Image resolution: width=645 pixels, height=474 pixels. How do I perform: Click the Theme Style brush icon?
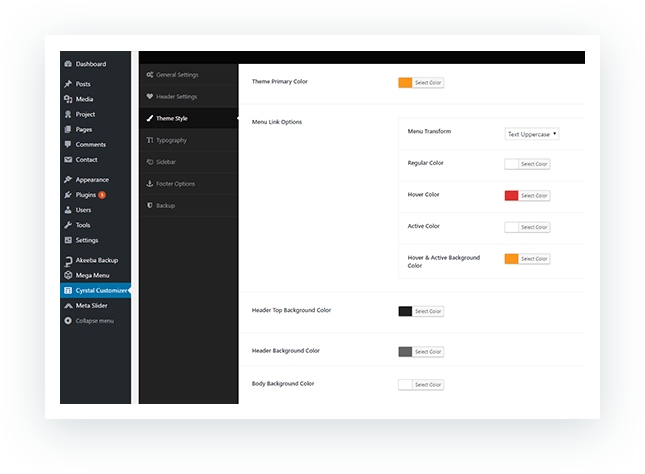point(150,118)
